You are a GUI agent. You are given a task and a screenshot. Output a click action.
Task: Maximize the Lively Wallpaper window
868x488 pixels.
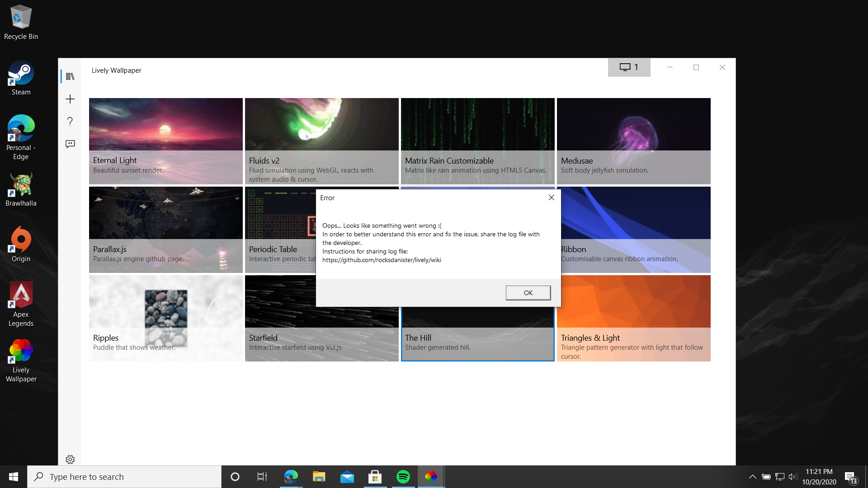pos(696,67)
